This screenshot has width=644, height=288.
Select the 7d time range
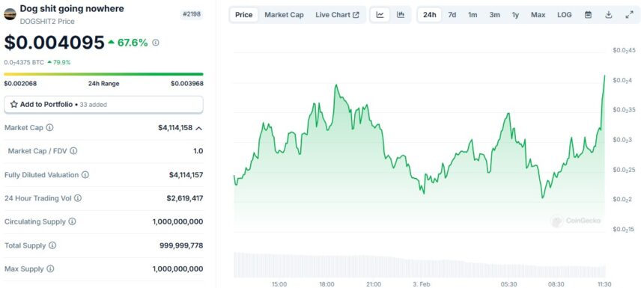click(452, 15)
